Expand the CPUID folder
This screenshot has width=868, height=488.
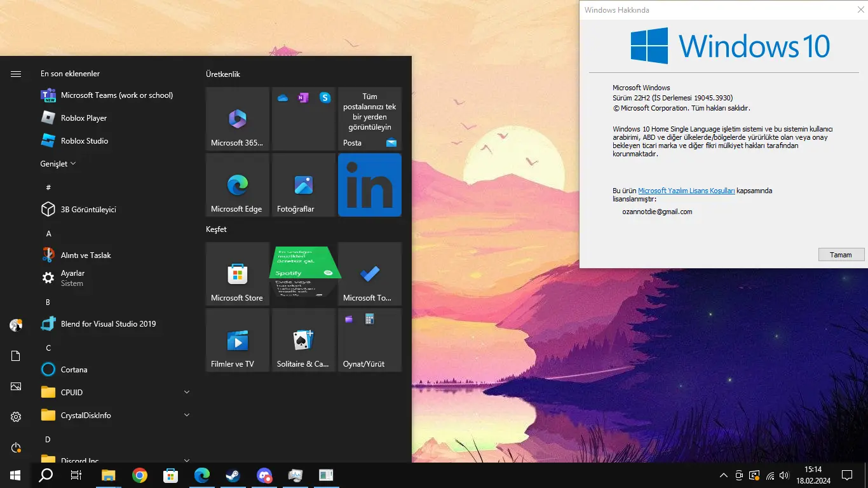click(116, 393)
